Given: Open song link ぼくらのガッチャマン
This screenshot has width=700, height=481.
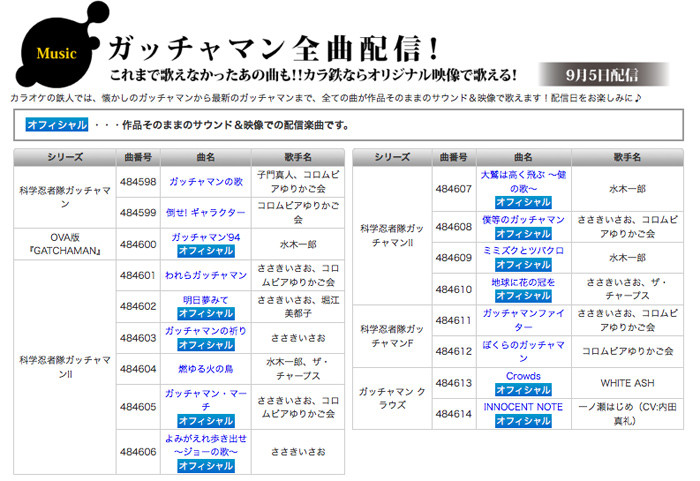Looking at the screenshot, I should (x=523, y=351).
